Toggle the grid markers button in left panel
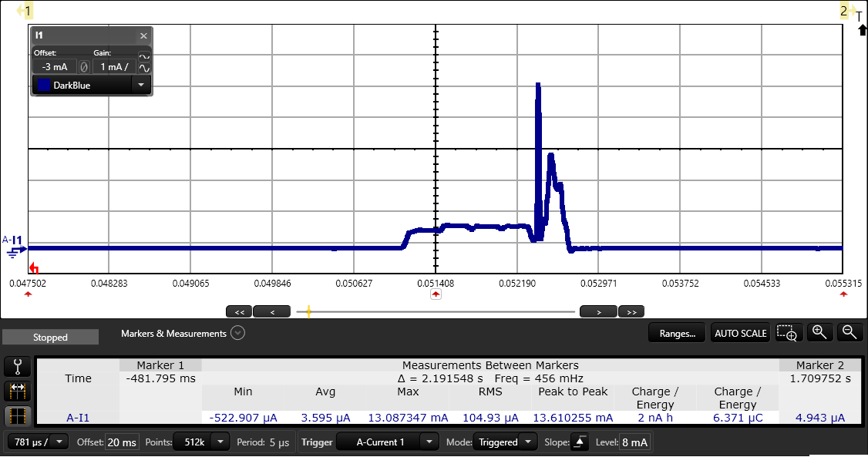Viewport: 868px width, 457px height. pos(18,416)
